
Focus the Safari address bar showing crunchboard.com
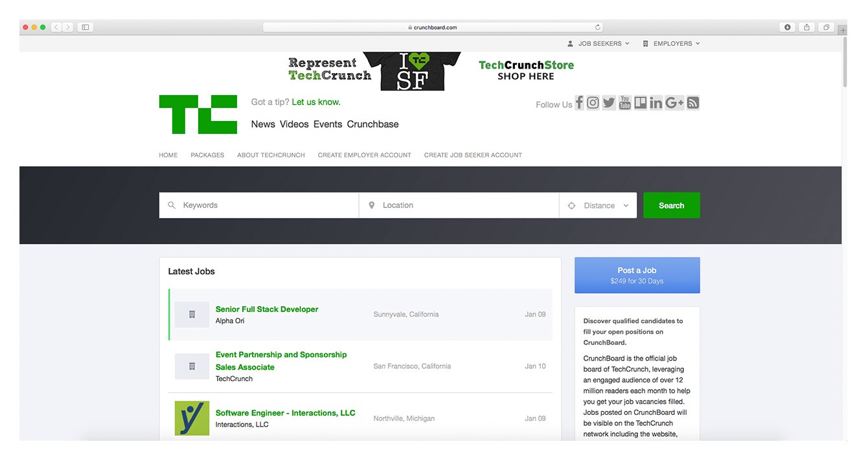tap(433, 27)
